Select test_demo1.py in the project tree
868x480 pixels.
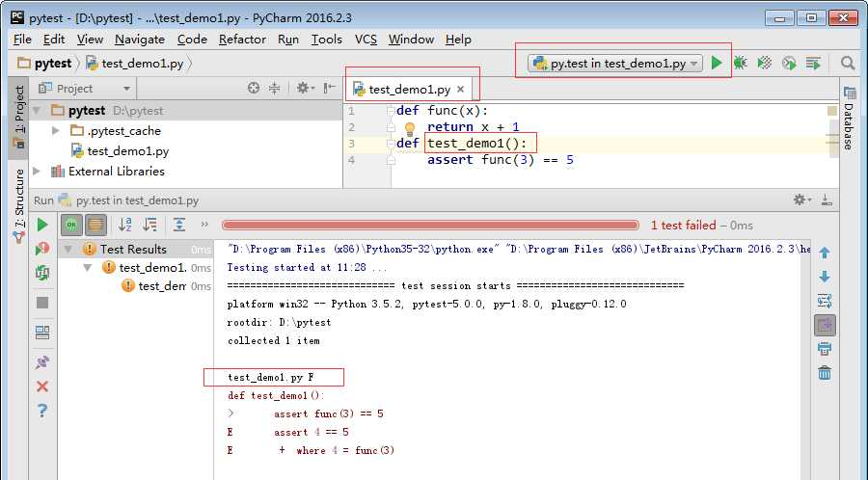(x=121, y=151)
